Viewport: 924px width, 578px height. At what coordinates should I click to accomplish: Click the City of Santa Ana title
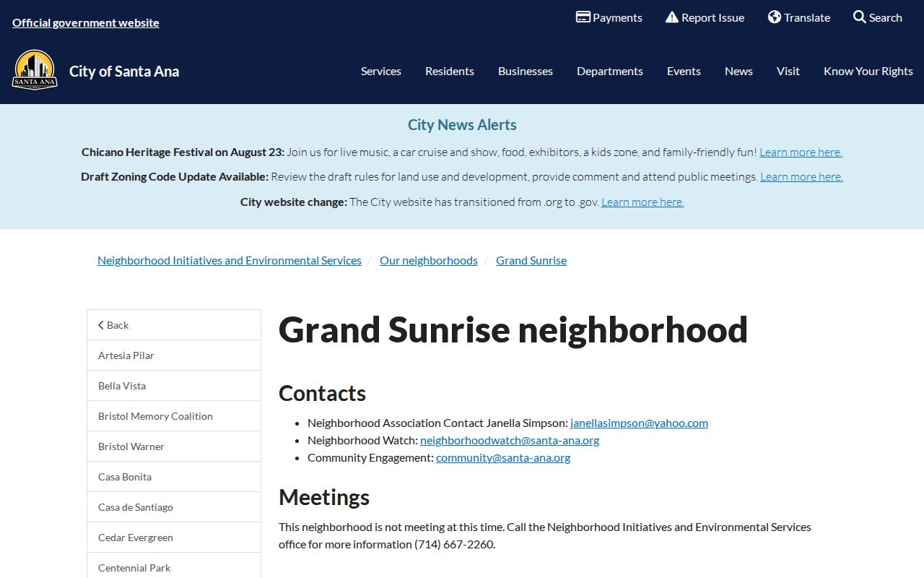point(124,71)
